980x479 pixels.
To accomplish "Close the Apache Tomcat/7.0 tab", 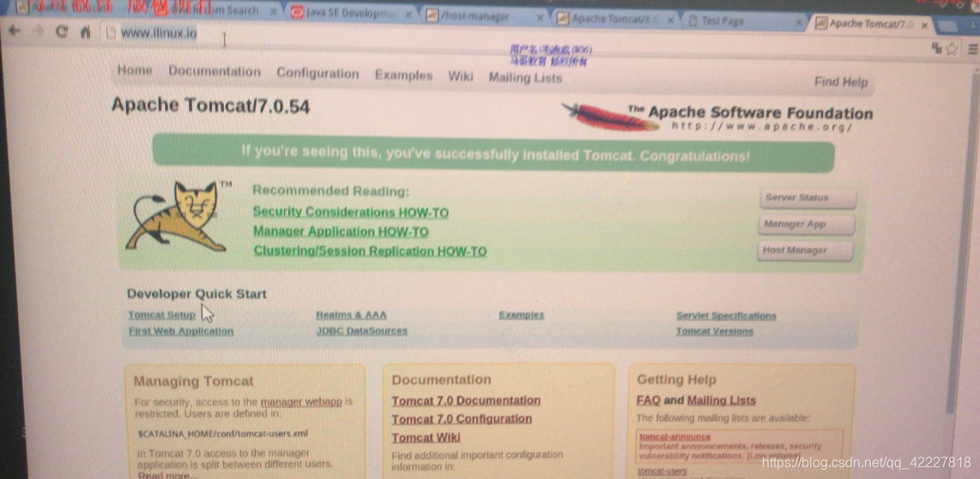I will tap(923, 25).
